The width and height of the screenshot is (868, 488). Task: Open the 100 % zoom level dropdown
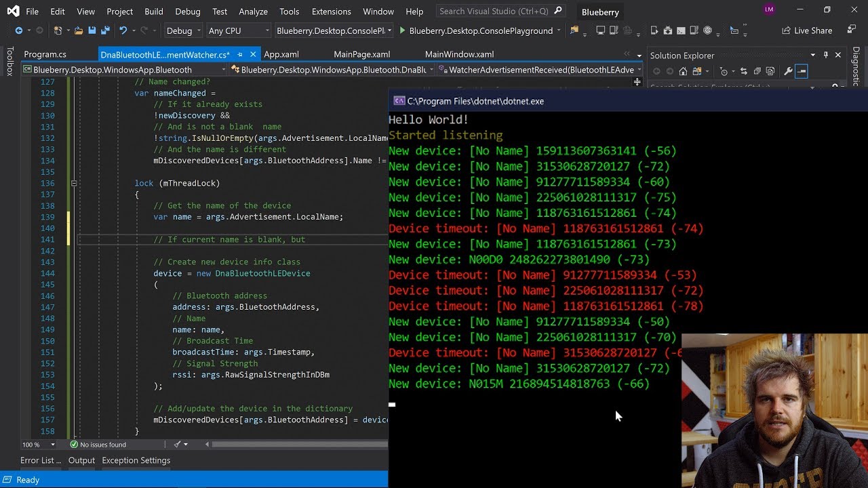tap(40, 445)
